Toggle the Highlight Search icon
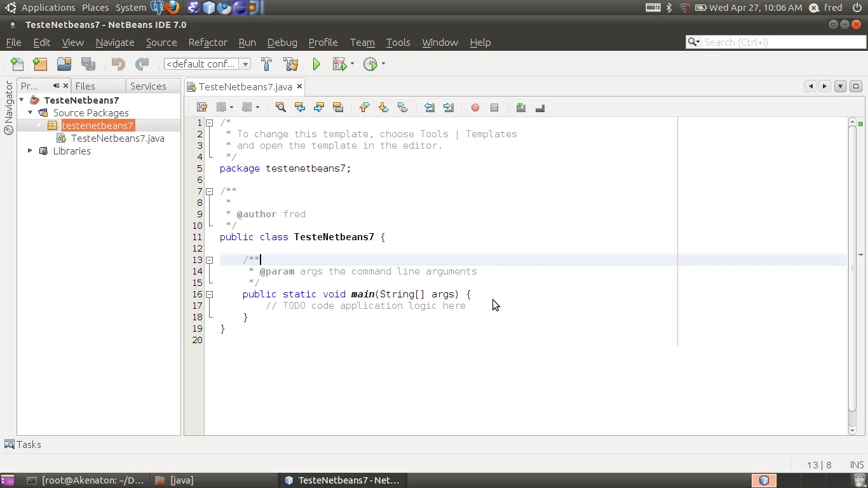Viewport: 868px width, 488px height. pos(338,107)
